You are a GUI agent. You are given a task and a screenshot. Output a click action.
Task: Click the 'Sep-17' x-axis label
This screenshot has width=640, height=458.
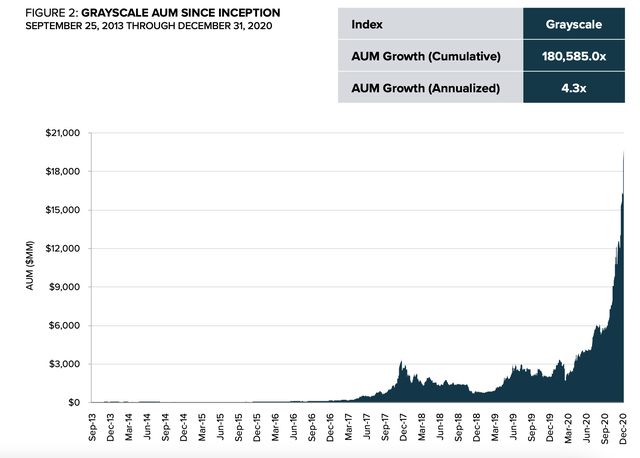385,427
